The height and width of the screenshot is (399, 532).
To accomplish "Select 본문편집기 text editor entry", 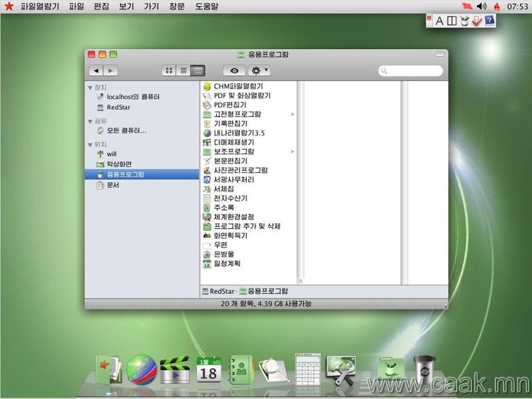I will [225, 161].
